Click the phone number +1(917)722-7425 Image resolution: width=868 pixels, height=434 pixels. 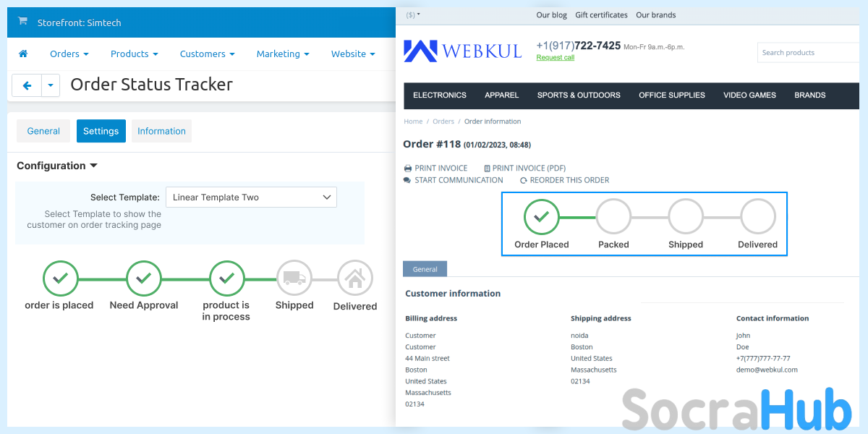[579, 46]
